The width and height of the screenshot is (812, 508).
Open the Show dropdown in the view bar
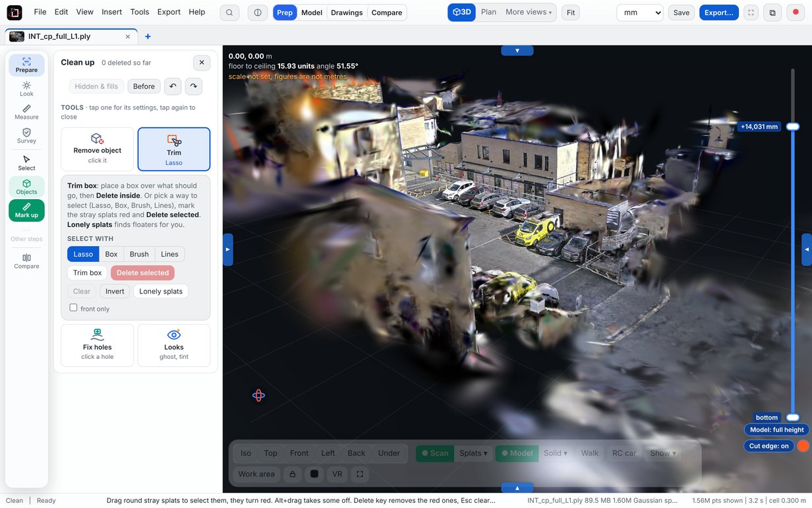[x=663, y=453]
